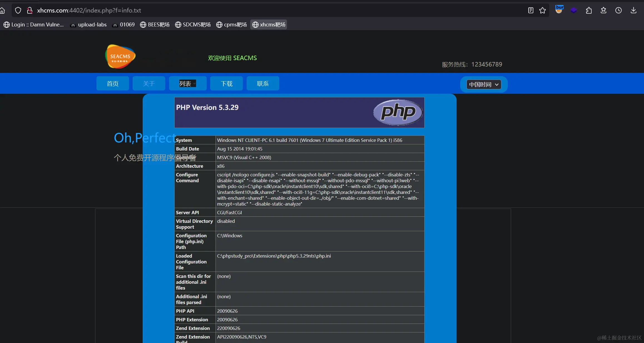644x343 pixels.
Task: Select the System row label
Action: coord(184,140)
